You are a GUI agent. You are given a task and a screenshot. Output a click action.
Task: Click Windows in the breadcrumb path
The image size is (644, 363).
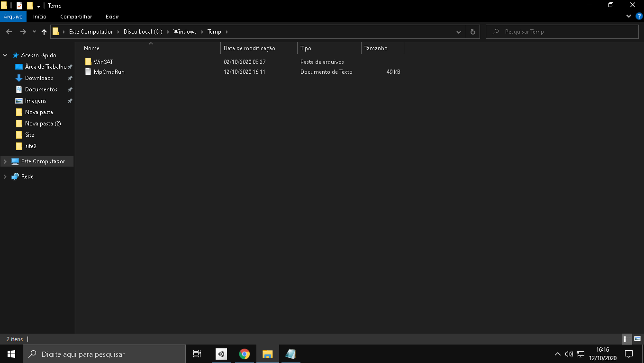[185, 32]
